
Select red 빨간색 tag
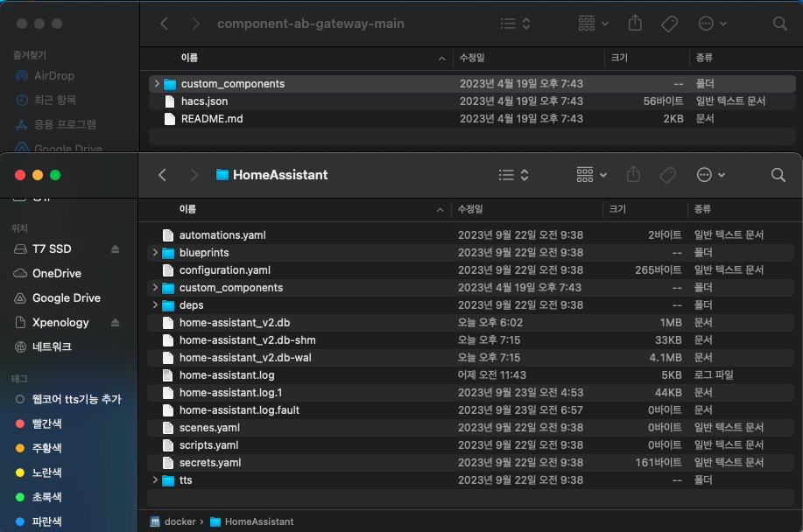46,423
